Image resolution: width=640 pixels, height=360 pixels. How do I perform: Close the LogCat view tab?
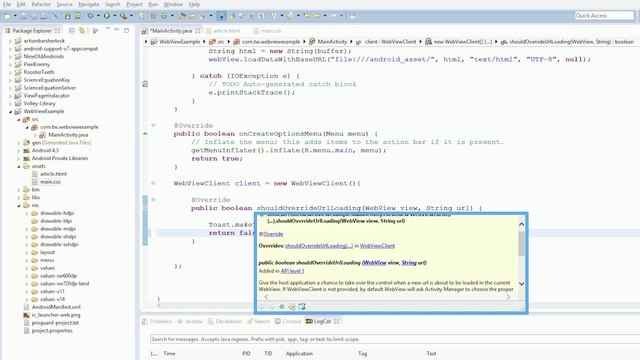pos(337,322)
